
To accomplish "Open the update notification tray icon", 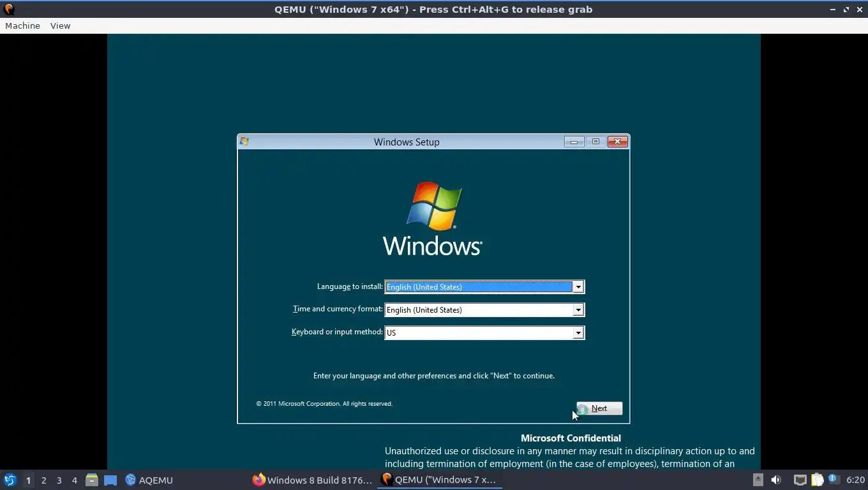I will point(834,479).
